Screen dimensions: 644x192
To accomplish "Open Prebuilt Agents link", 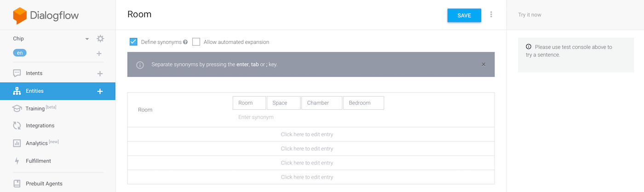I will click(x=44, y=184).
